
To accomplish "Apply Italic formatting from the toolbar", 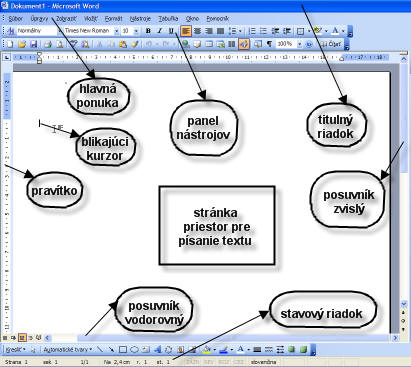I will [159, 31].
